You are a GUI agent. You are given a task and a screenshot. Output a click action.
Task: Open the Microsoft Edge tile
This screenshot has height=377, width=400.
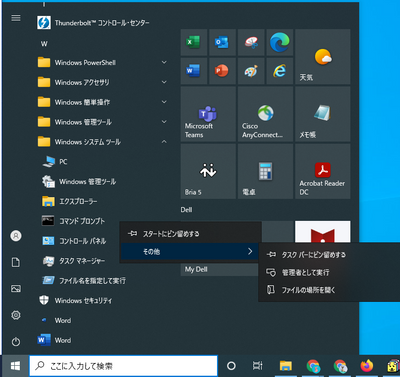pyautogui.click(x=280, y=42)
